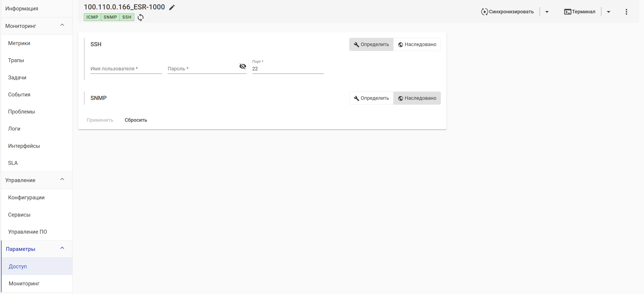Screen dimensions: 644x294
Task: Open the Конфигурации menu item
Action: 26,197
